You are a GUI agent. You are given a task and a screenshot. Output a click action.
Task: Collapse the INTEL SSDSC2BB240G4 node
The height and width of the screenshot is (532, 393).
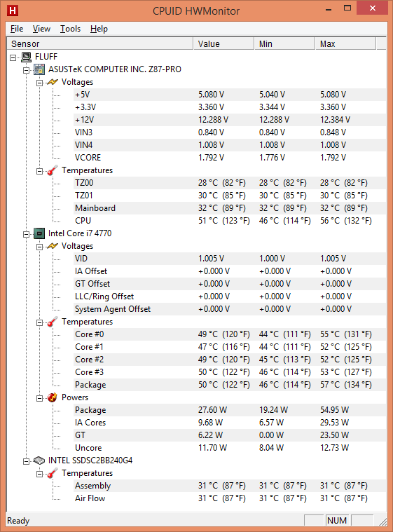[x=26, y=461]
